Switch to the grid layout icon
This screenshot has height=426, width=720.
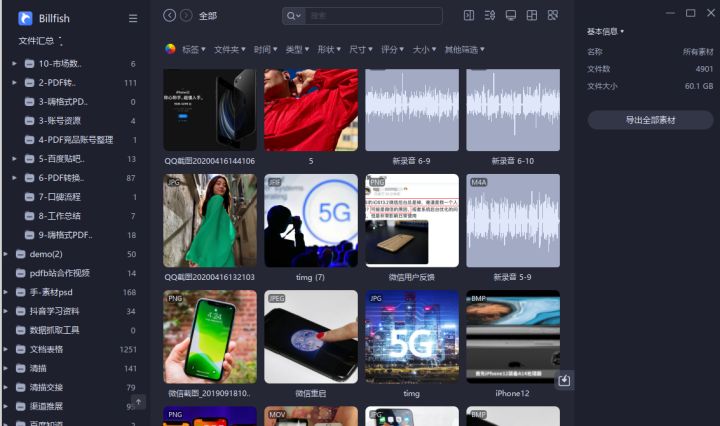pos(532,16)
